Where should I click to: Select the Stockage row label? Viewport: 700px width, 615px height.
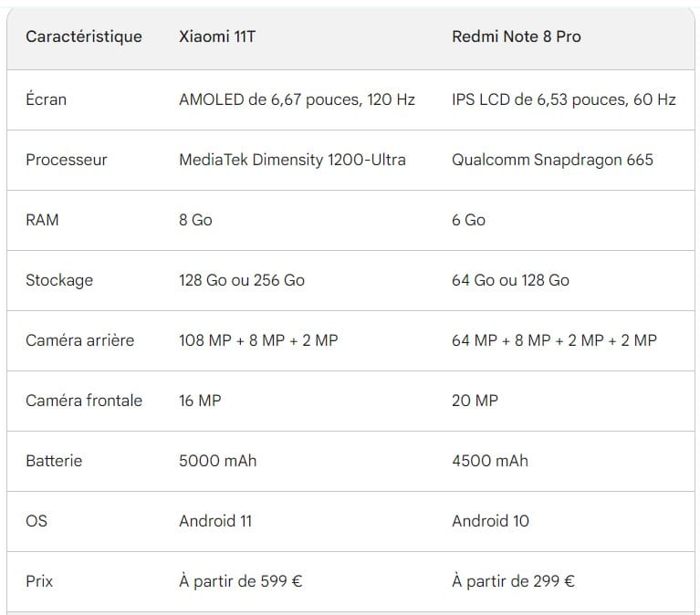tap(59, 280)
